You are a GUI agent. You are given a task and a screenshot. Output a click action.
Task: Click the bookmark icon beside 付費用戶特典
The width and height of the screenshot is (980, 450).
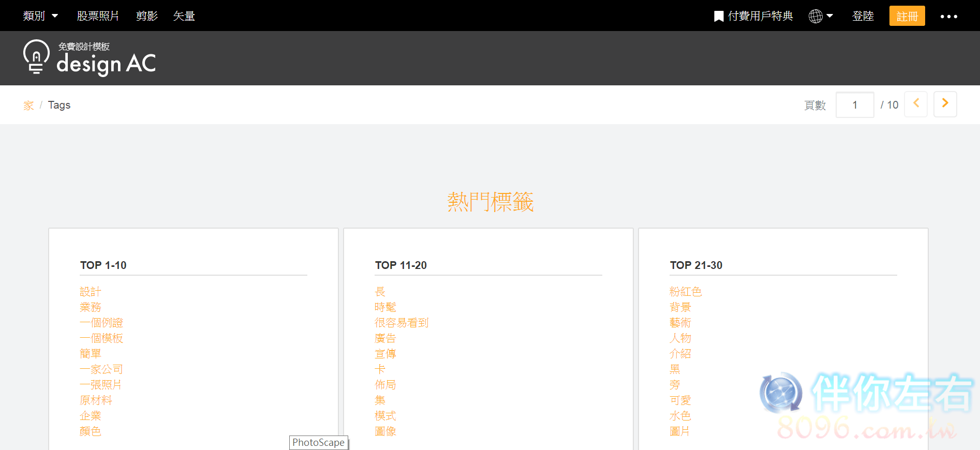(x=719, y=17)
